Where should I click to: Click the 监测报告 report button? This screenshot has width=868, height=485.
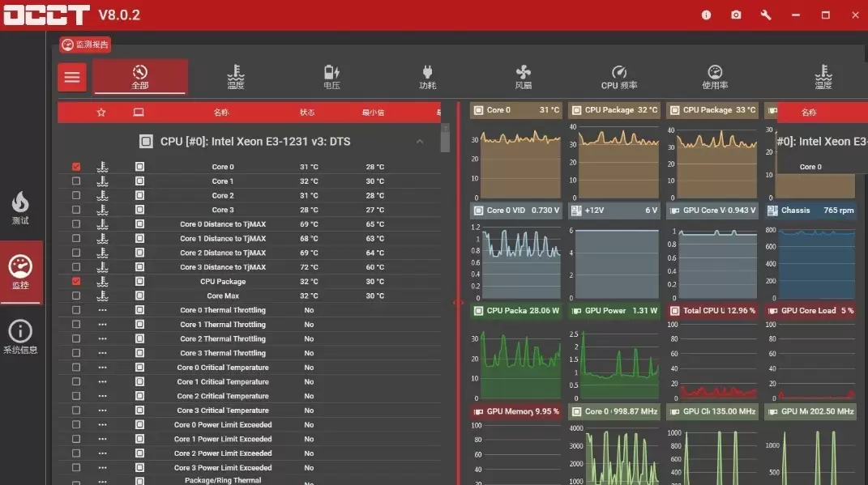pyautogui.click(x=85, y=45)
